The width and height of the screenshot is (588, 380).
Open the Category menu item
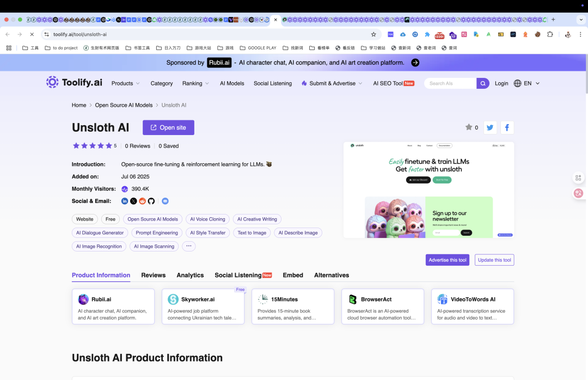pos(162,83)
